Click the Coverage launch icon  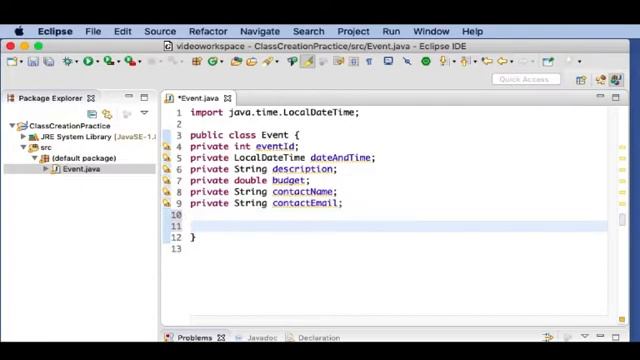pyautogui.click(x=109, y=61)
